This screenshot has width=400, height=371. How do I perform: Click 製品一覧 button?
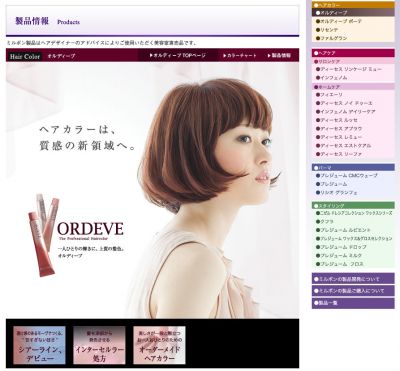click(353, 303)
